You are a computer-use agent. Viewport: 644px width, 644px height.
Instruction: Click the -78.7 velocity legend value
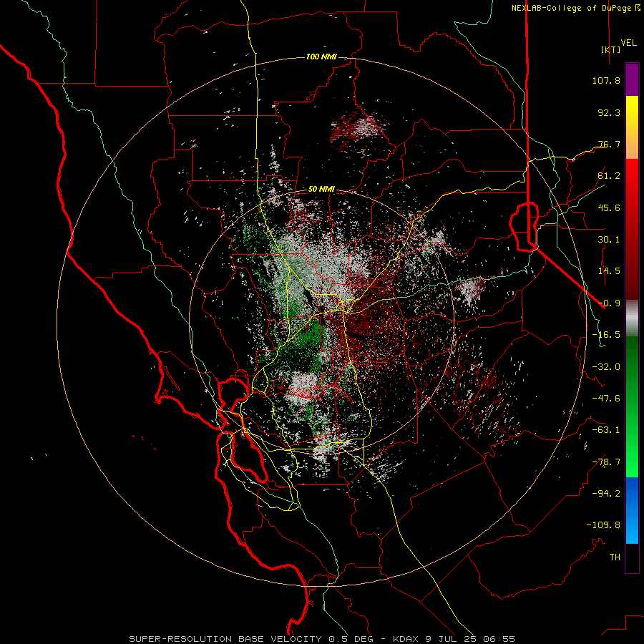point(606,462)
